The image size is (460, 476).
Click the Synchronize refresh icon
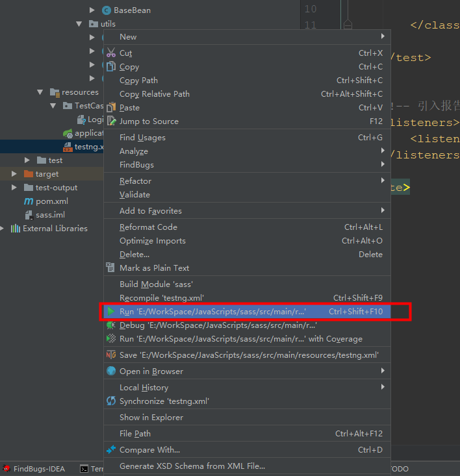coord(111,401)
